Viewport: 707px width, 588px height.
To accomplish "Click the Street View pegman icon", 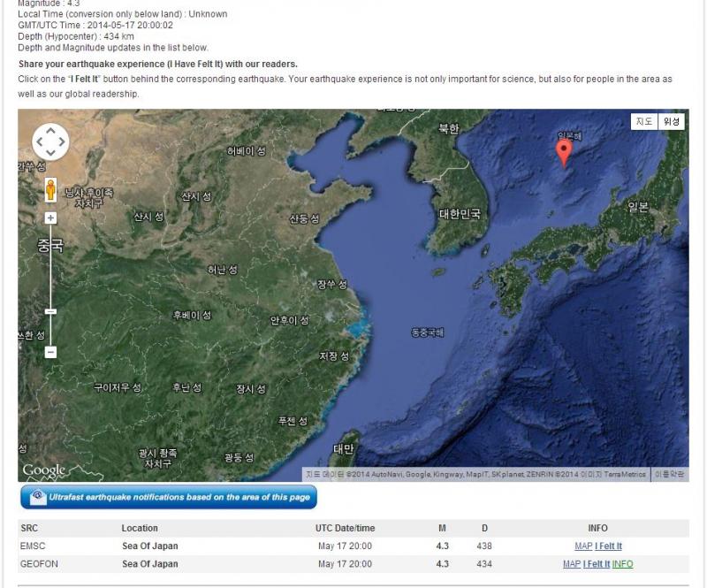I will 50,190.
